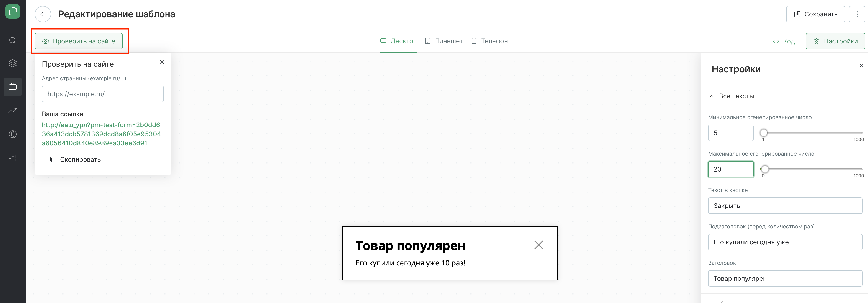Click the Текст в кнопке field
The height and width of the screenshot is (303, 868).
pyautogui.click(x=785, y=206)
